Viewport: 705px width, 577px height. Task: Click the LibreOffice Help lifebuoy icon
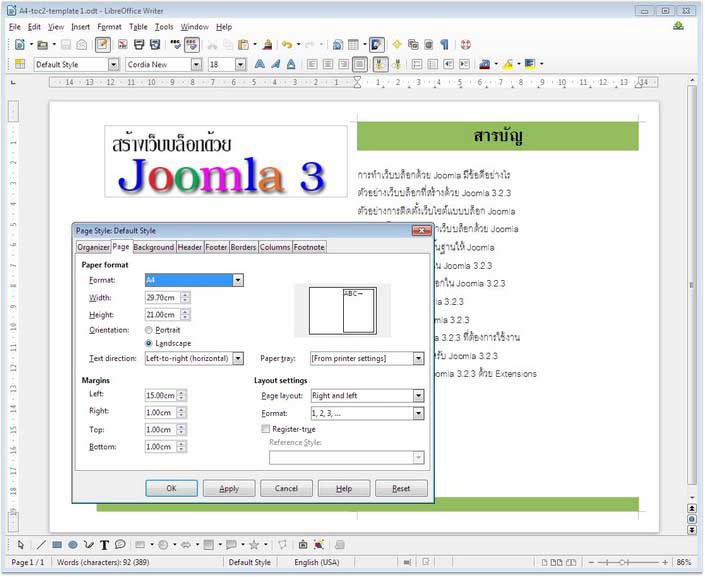point(466,45)
